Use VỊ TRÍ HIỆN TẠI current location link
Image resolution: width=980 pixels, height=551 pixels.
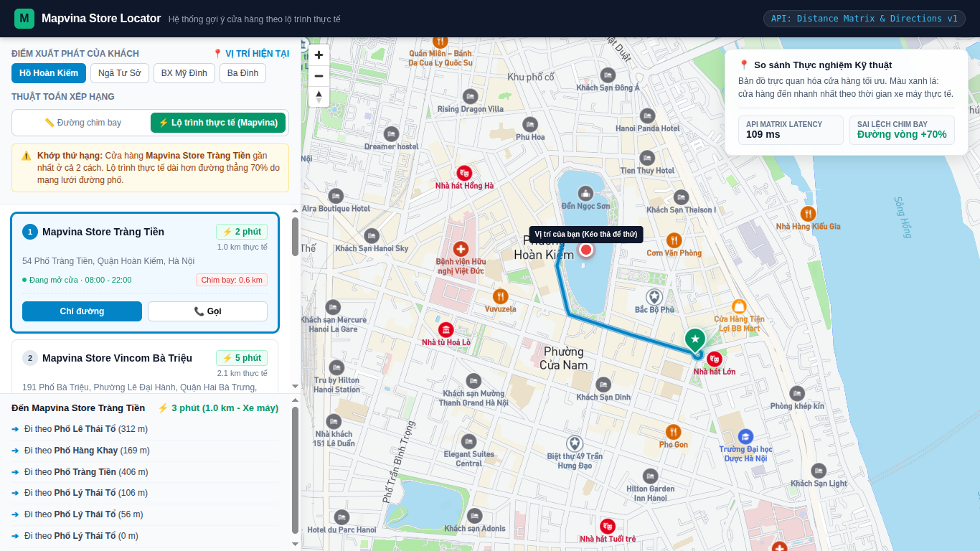251,54
